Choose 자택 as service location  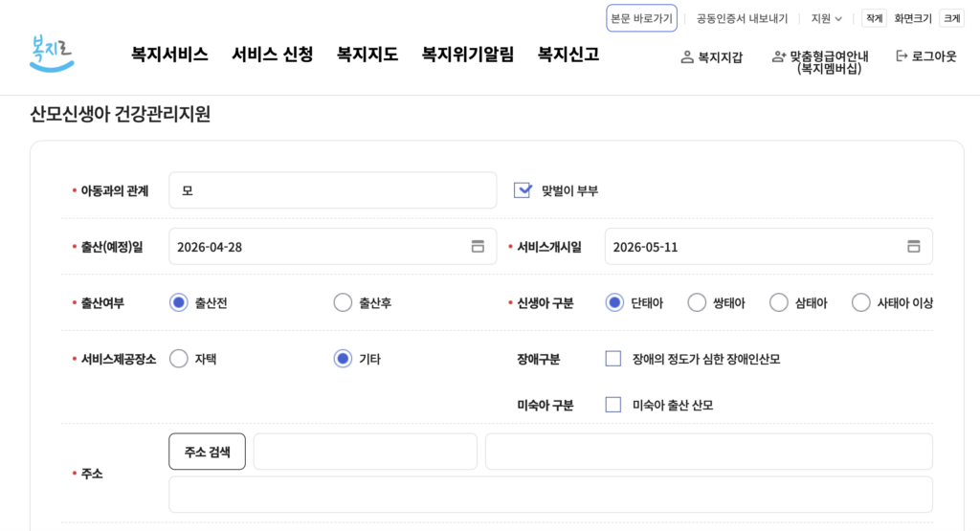coord(179,359)
